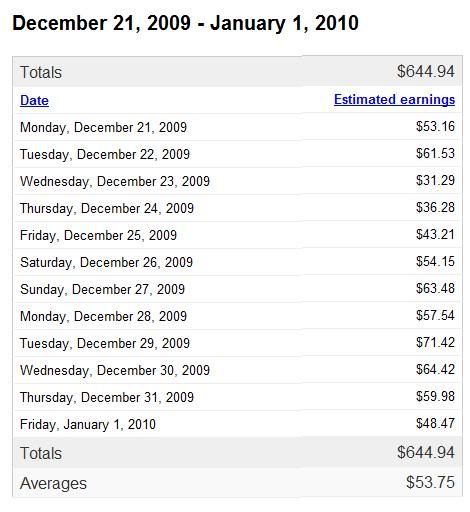This screenshot has width=470, height=512.
Task: Click the $64.42 earnings for December 30
Action: coord(435,369)
